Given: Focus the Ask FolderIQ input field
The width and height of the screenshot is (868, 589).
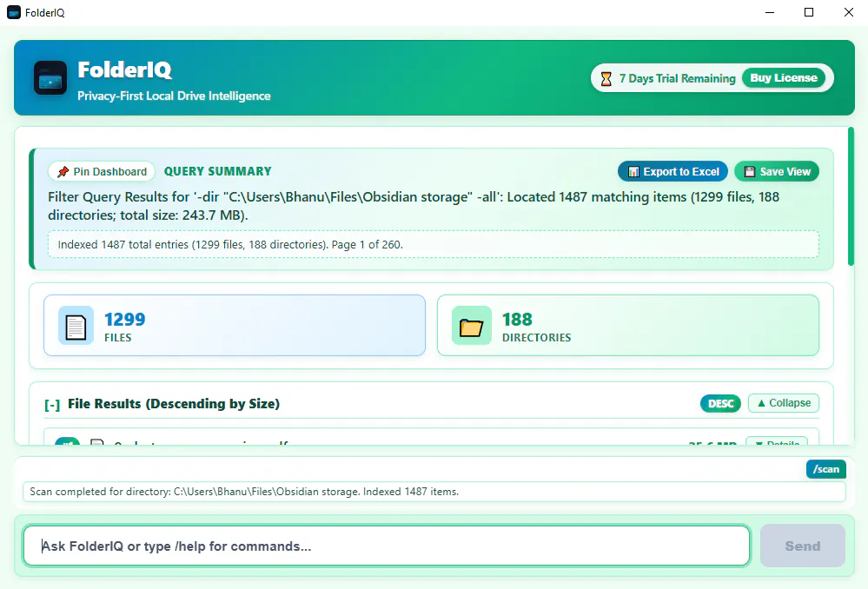Looking at the screenshot, I should click(387, 546).
